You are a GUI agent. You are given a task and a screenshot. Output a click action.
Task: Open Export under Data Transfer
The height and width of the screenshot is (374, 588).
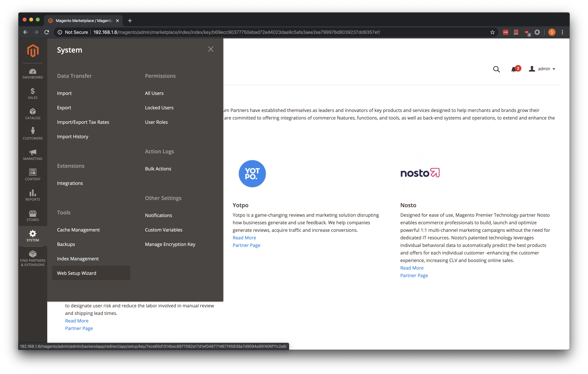coord(64,108)
